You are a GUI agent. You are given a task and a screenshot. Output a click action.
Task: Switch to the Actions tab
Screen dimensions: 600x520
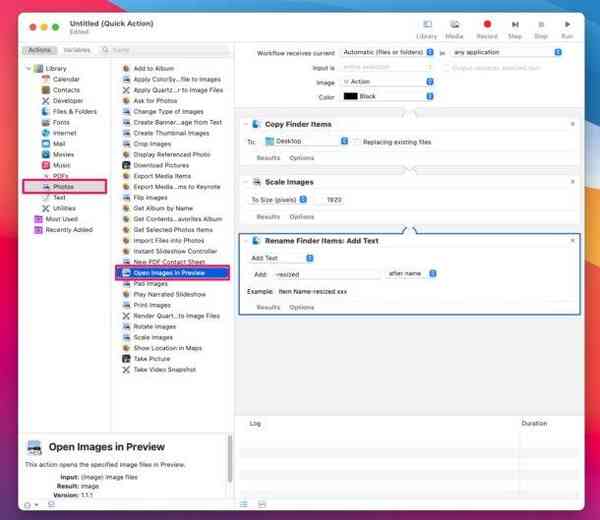tap(40, 50)
